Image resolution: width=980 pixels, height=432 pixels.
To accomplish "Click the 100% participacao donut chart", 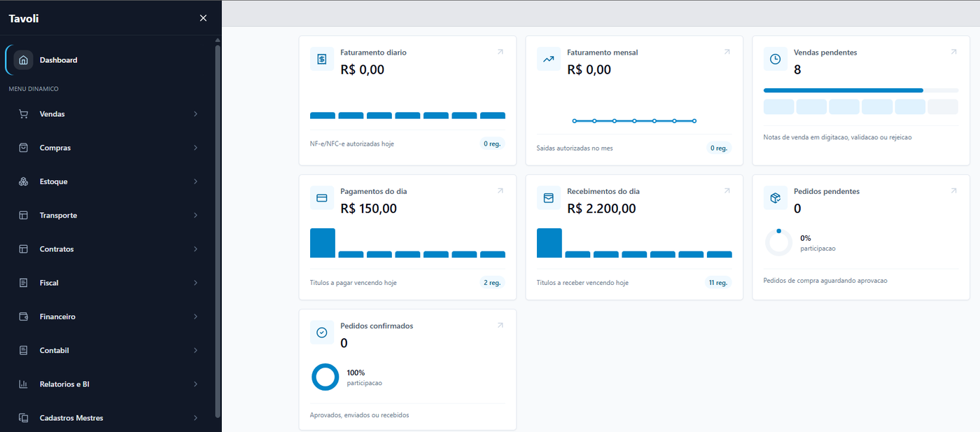I will point(325,377).
